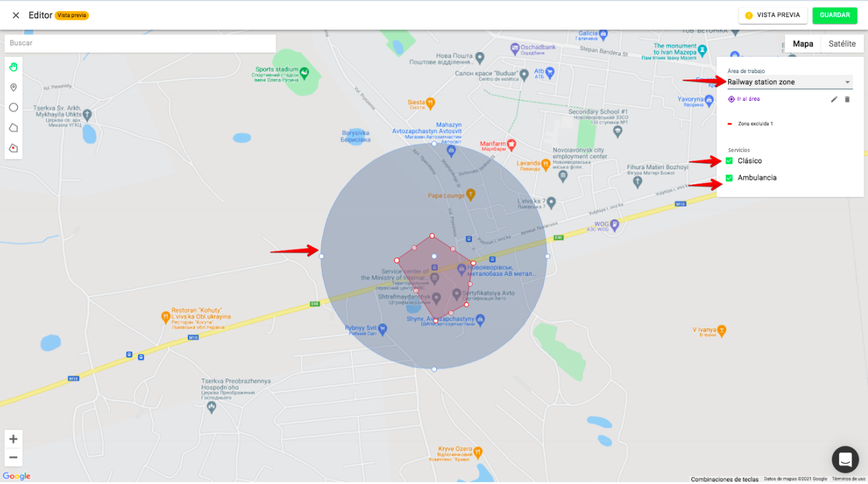This screenshot has width=868, height=484.
Task: Click the pencil edit icon for the area
Action: click(x=834, y=99)
